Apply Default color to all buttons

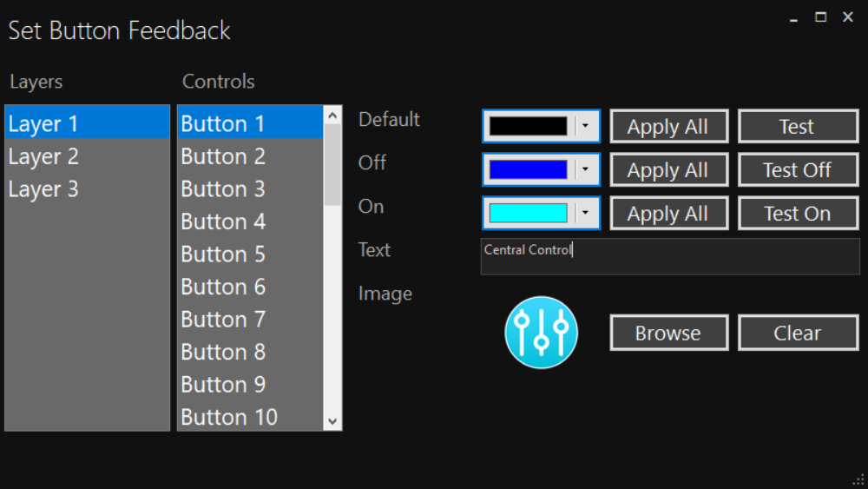click(x=667, y=127)
